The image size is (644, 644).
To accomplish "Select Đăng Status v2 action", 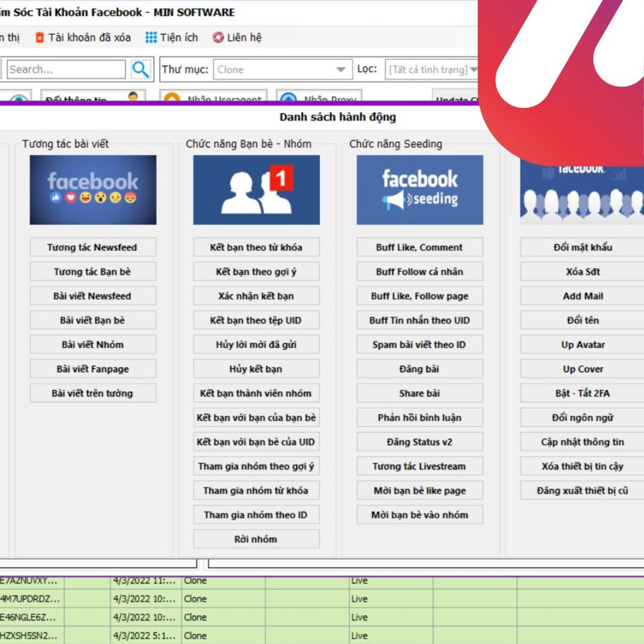I will pos(420,441).
